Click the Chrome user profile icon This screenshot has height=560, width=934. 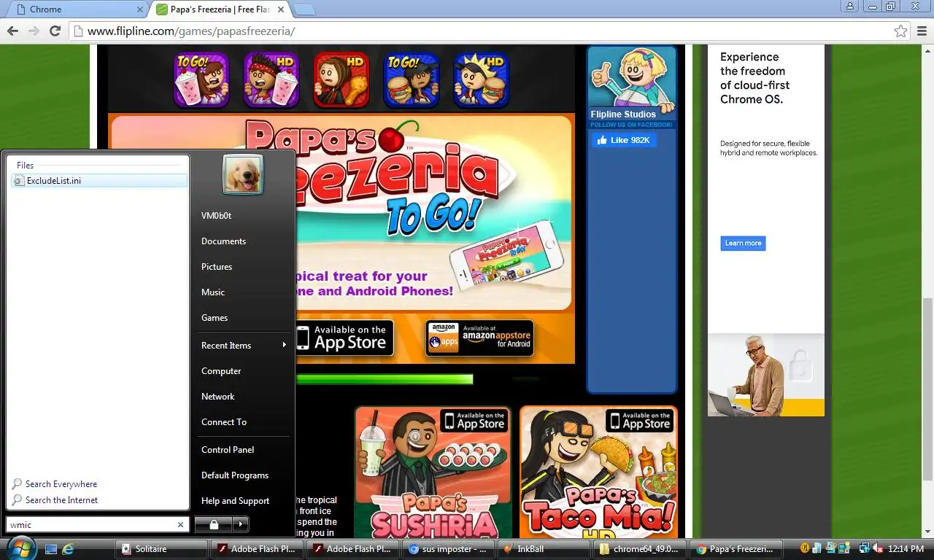(850, 7)
